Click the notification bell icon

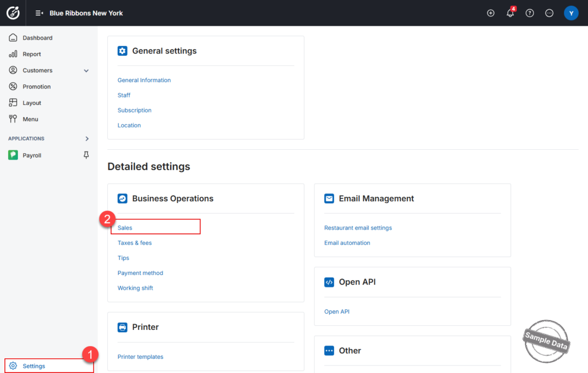tap(510, 13)
